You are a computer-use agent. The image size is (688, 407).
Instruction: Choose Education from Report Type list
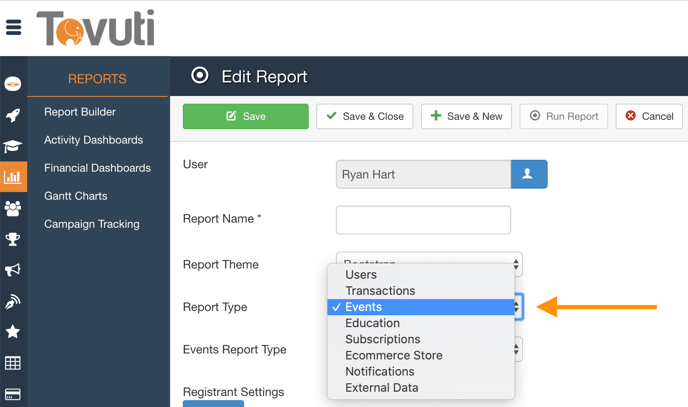point(372,323)
